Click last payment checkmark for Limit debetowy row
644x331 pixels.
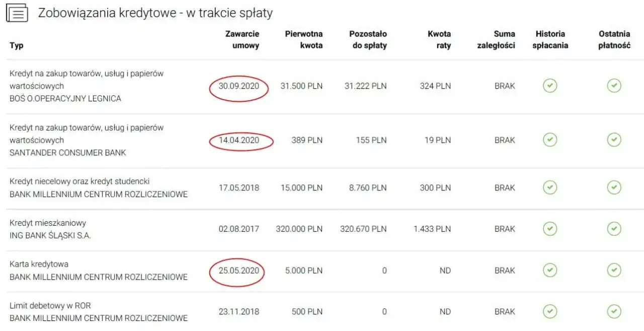click(x=614, y=311)
